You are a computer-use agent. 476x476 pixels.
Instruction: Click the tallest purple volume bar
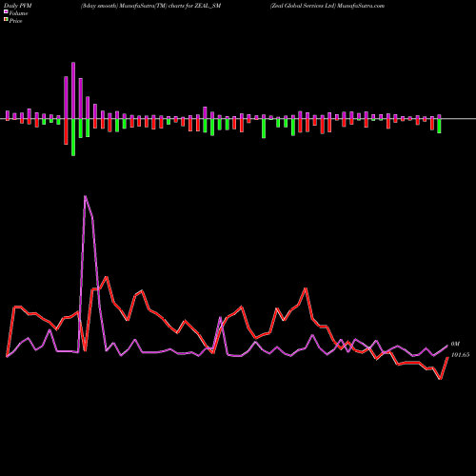tap(73, 90)
